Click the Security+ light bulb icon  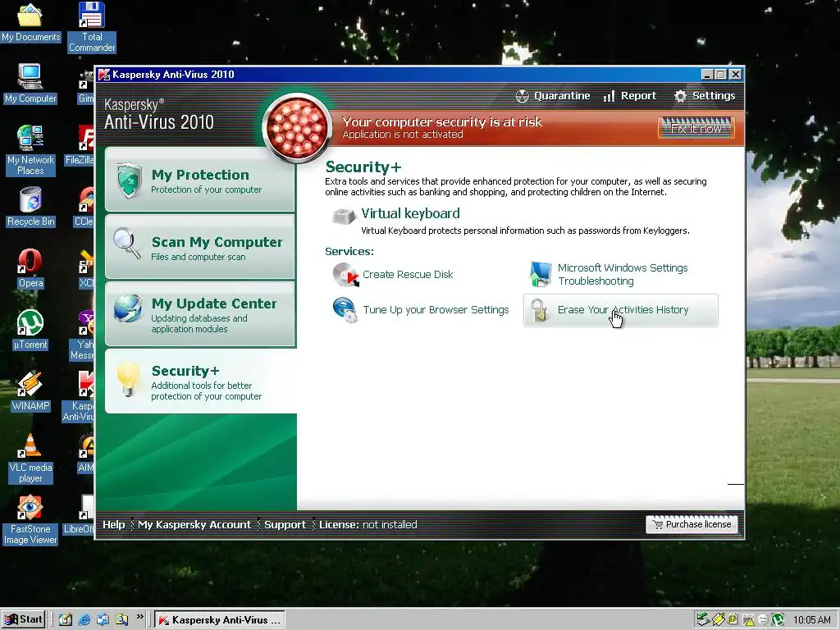pyautogui.click(x=128, y=379)
